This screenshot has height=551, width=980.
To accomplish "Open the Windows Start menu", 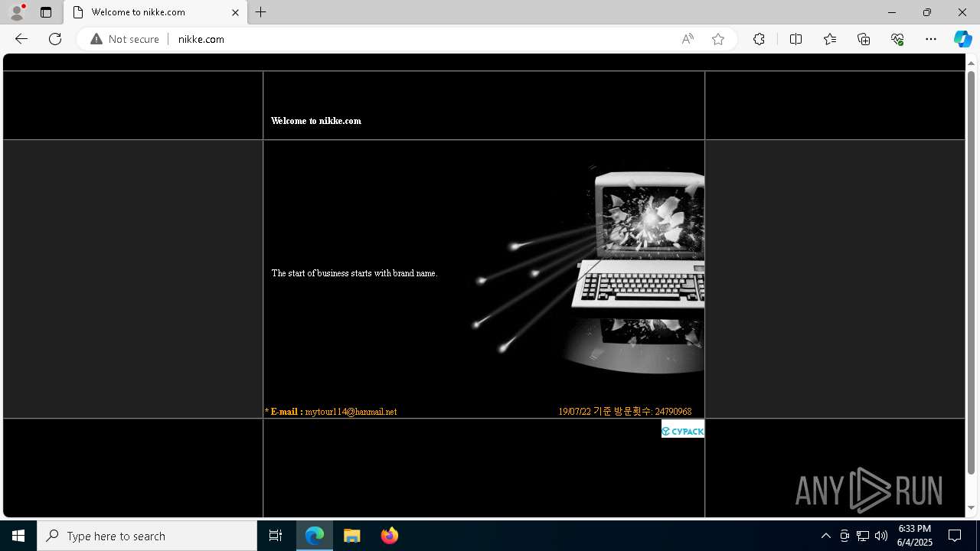I will pyautogui.click(x=18, y=536).
